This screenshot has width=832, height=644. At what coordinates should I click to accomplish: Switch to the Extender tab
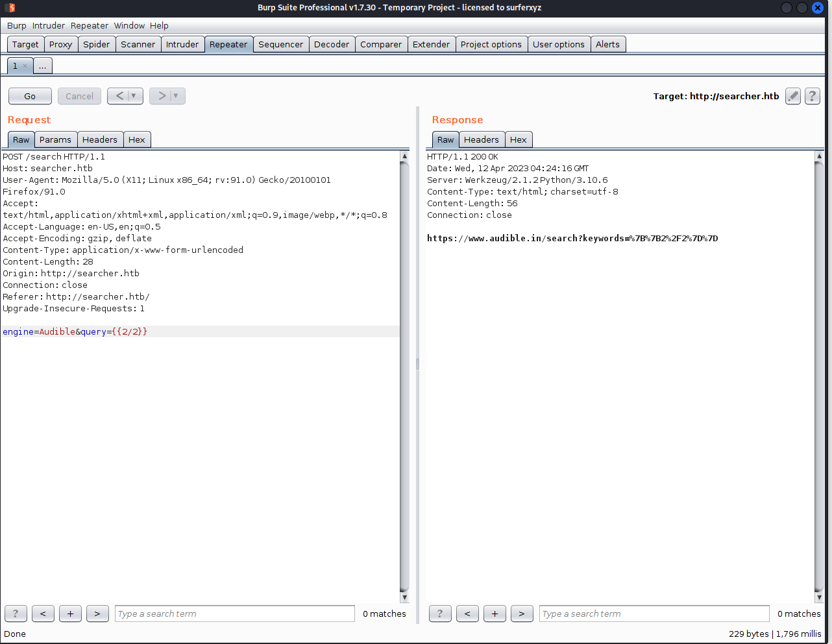tap(431, 44)
